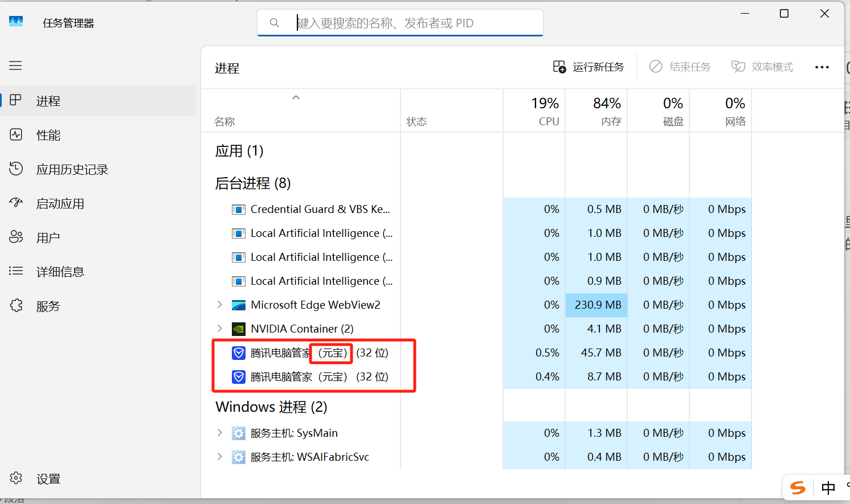
Task: Open the 启动应用 tab
Action: 99,203
